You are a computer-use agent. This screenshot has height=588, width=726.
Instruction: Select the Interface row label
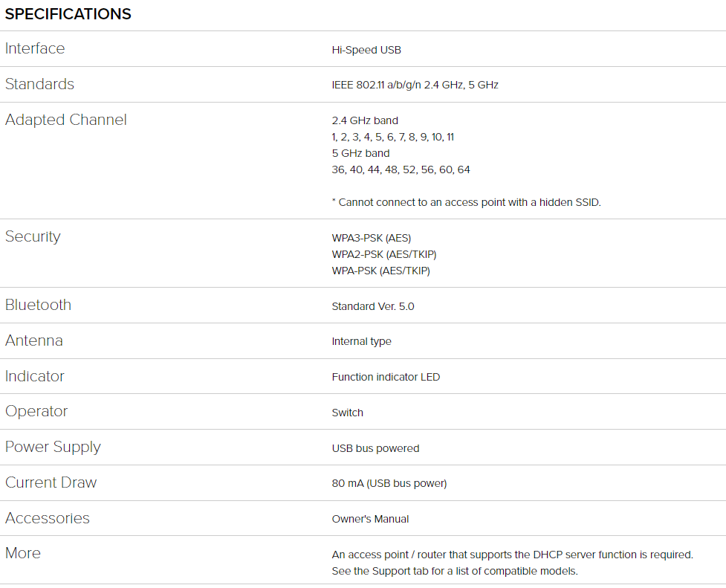pos(35,48)
